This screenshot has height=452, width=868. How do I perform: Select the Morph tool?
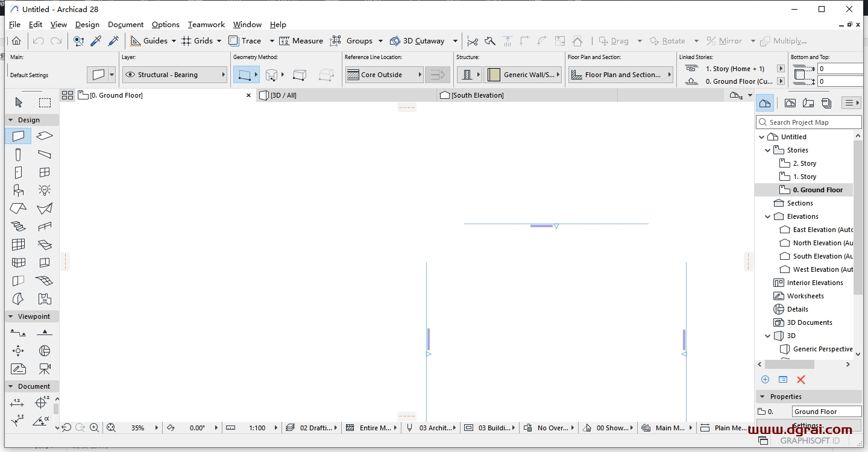pos(18,299)
